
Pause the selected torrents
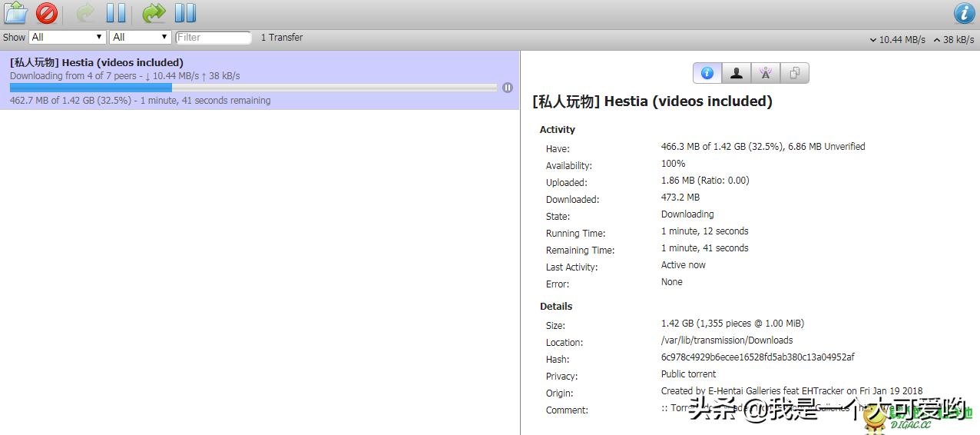point(116,13)
